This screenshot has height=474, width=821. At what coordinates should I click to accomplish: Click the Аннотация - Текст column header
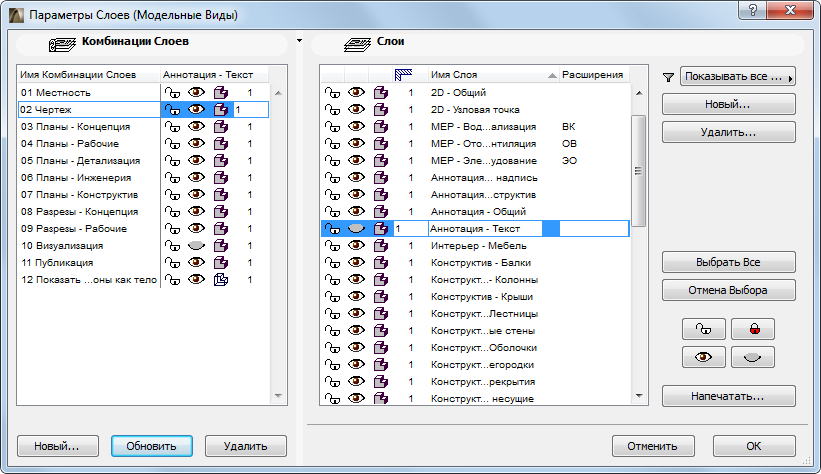coord(214,74)
